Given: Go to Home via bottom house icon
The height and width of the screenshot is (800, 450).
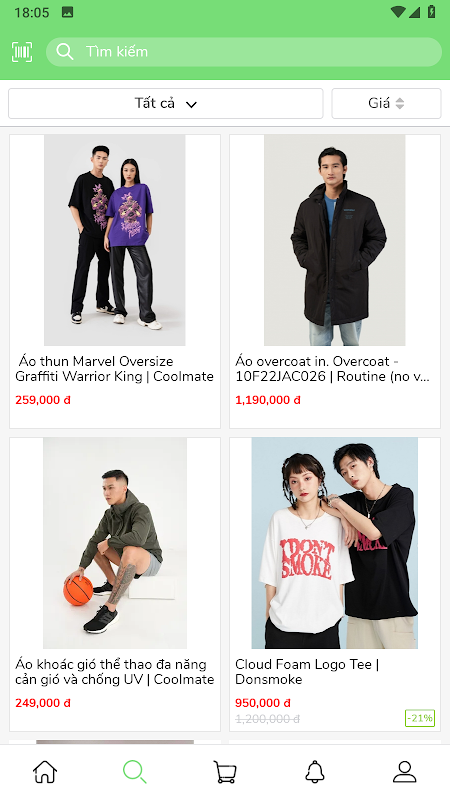Looking at the screenshot, I should click(45, 771).
